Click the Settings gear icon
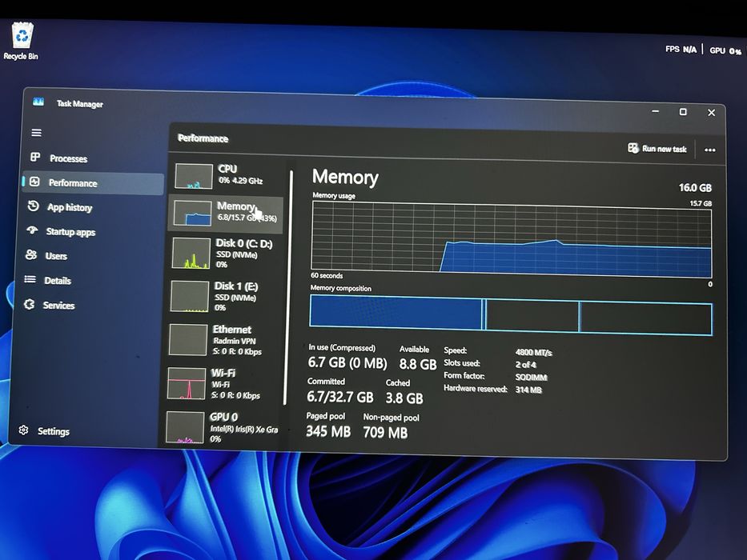 coord(23,430)
